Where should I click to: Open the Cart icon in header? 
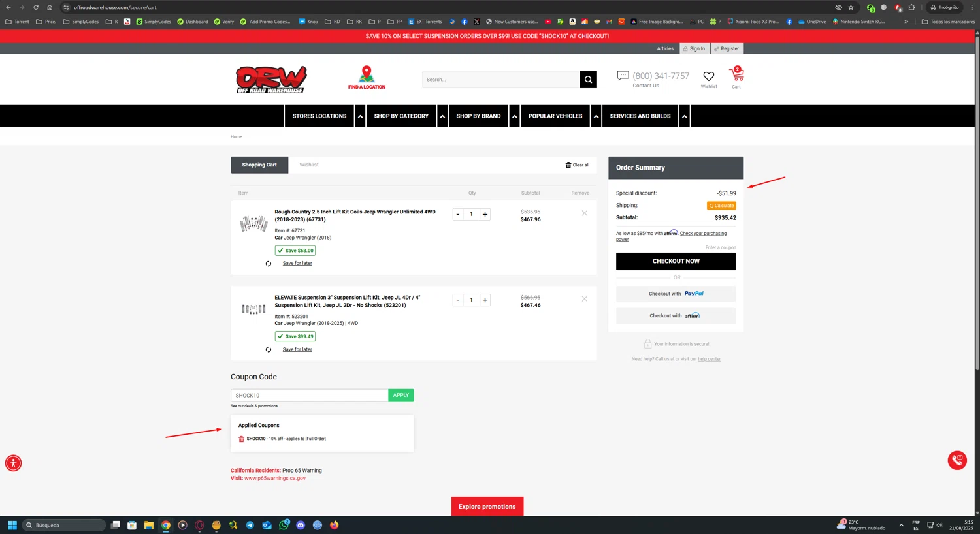tap(736, 75)
